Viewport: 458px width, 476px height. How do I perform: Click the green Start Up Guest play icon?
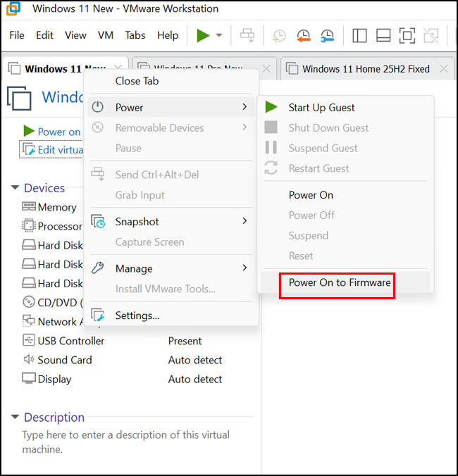(271, 107)
